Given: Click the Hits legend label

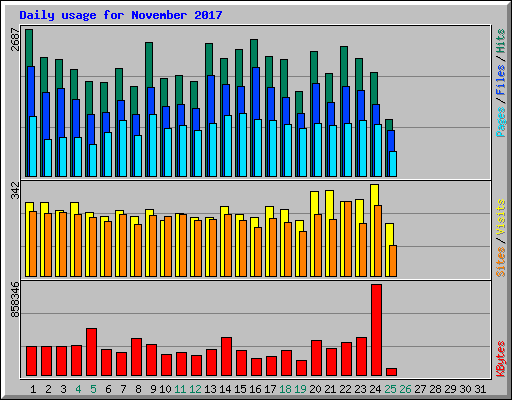Looking at the screenshot, I should 501,41.
